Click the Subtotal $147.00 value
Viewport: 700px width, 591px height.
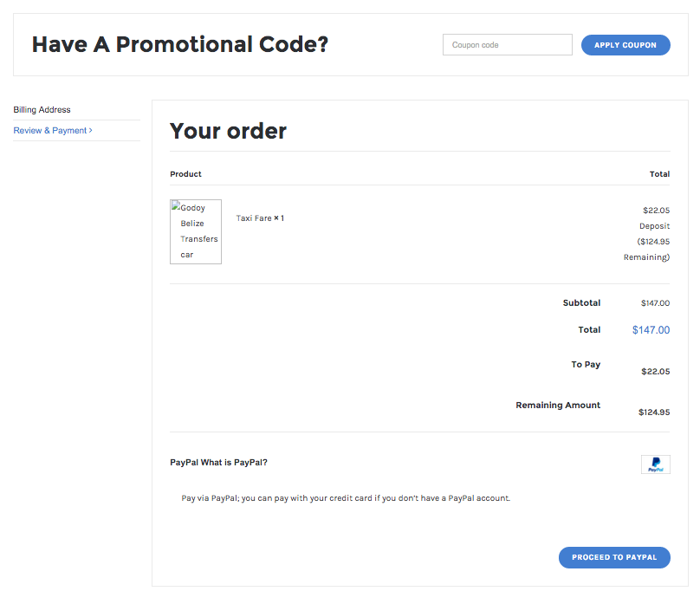[x=655, y=303]
